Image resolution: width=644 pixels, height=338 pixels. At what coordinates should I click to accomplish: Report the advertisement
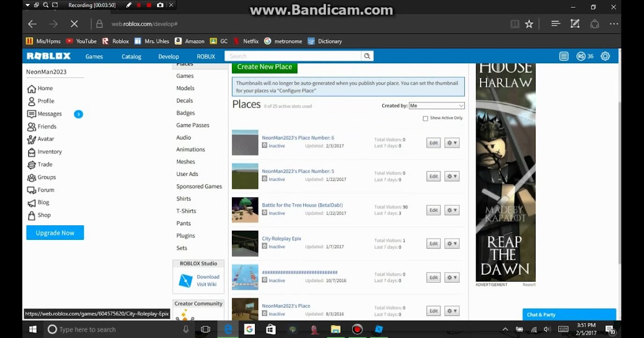coord(529,285)
